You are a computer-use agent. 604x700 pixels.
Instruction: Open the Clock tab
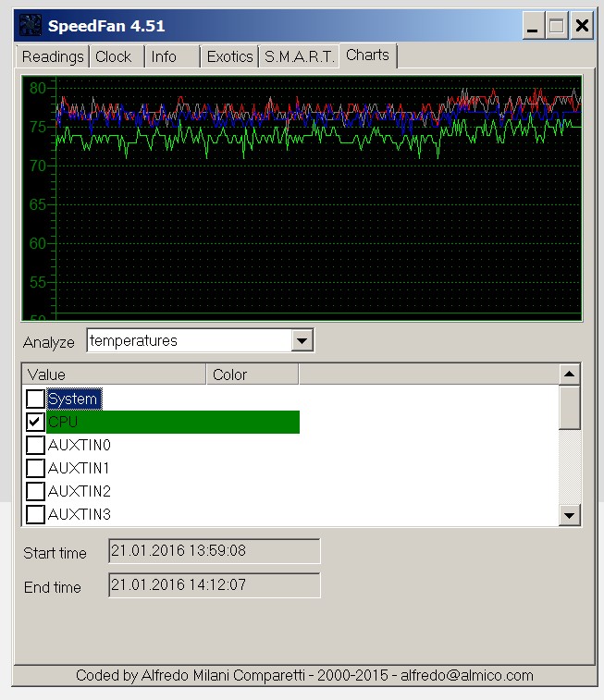(117, 56)
